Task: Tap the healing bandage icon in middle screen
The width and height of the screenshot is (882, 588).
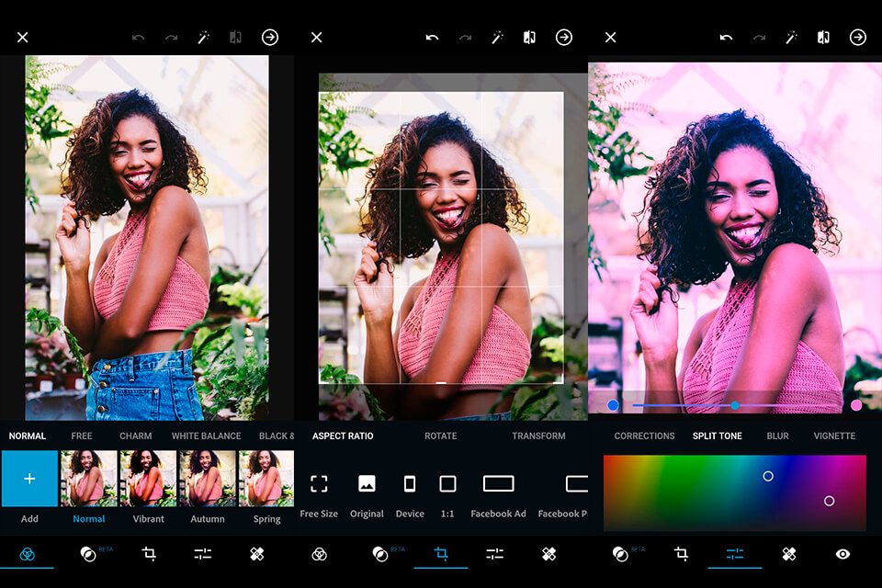Action: (x=548, y=554)
